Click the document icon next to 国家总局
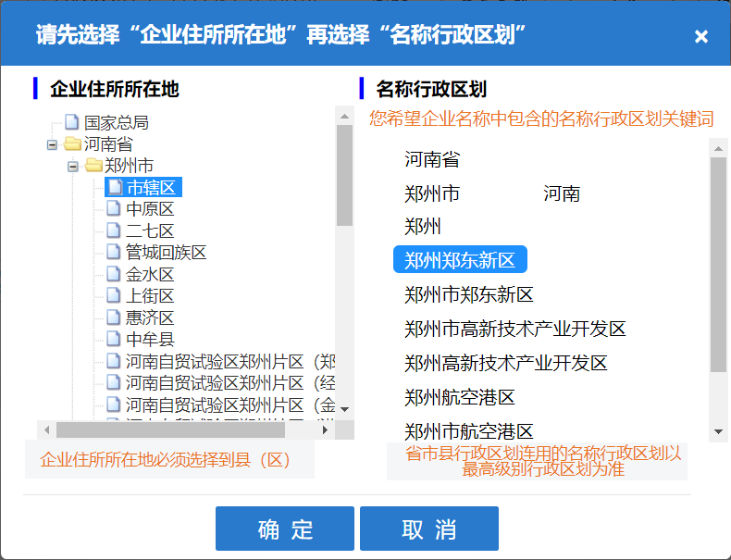The image size is (731, 560). pos(72,122)
